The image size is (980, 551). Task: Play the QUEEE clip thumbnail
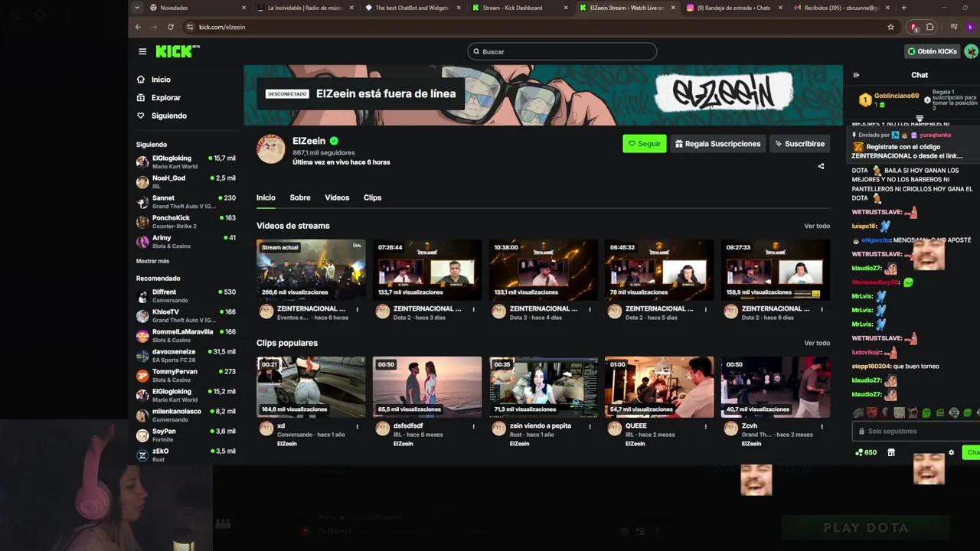[x=659, y=386]
